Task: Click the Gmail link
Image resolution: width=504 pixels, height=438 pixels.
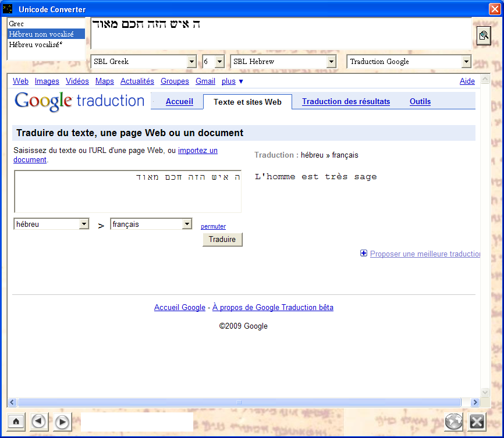Action: pyautogui.click(x=205, y=81)
